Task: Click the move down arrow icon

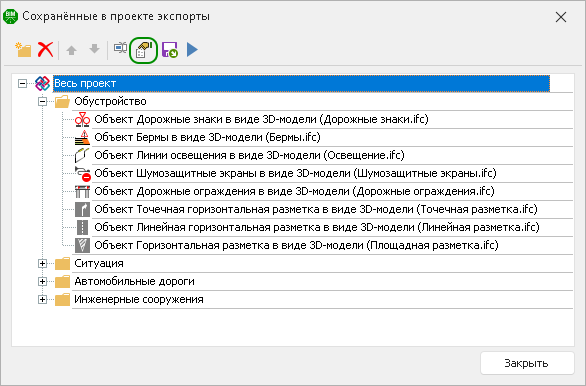Action: pyautogui.click(x=95, y=49)
